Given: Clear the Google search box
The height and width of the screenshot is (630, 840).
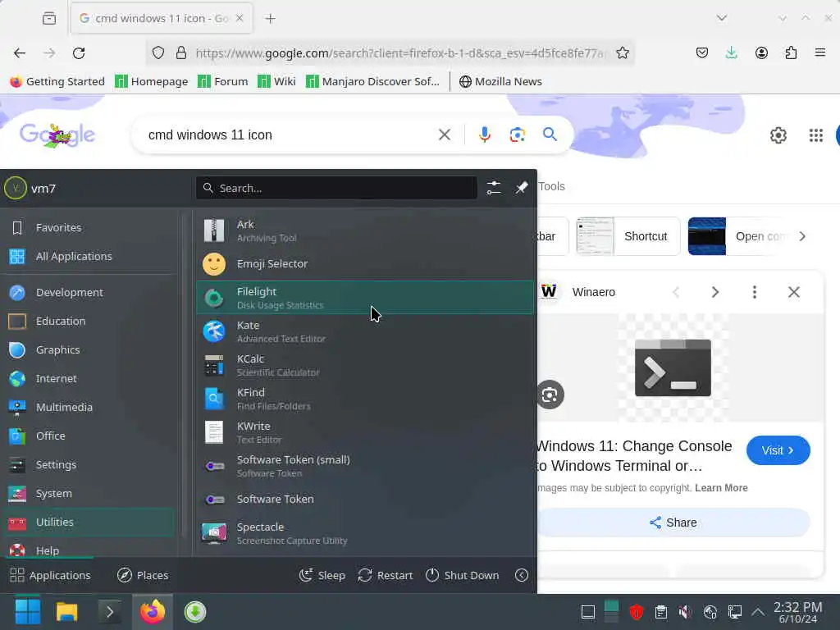Looking at the screenshot, I should (444, 135).
